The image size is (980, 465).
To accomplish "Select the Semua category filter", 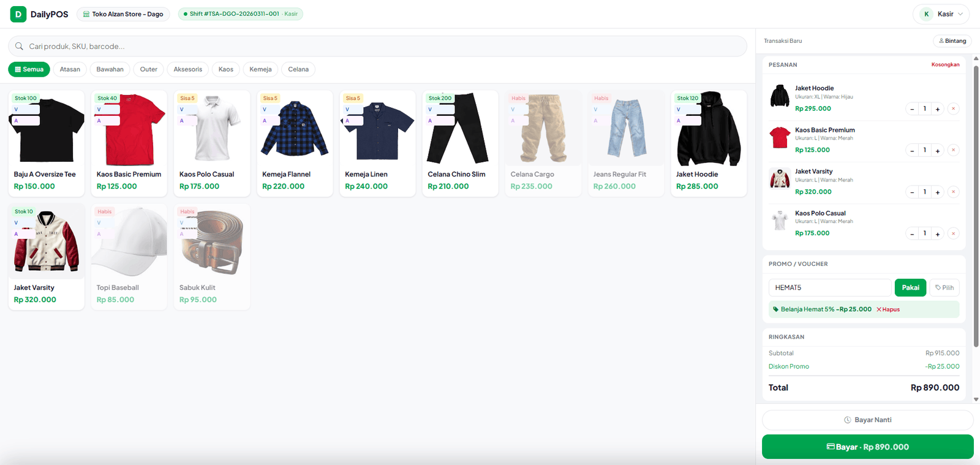I will (x=29, y=69).
